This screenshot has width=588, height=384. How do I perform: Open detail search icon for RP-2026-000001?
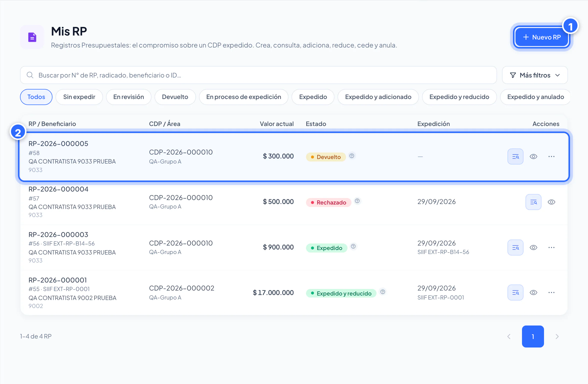(x=515, y=292)
